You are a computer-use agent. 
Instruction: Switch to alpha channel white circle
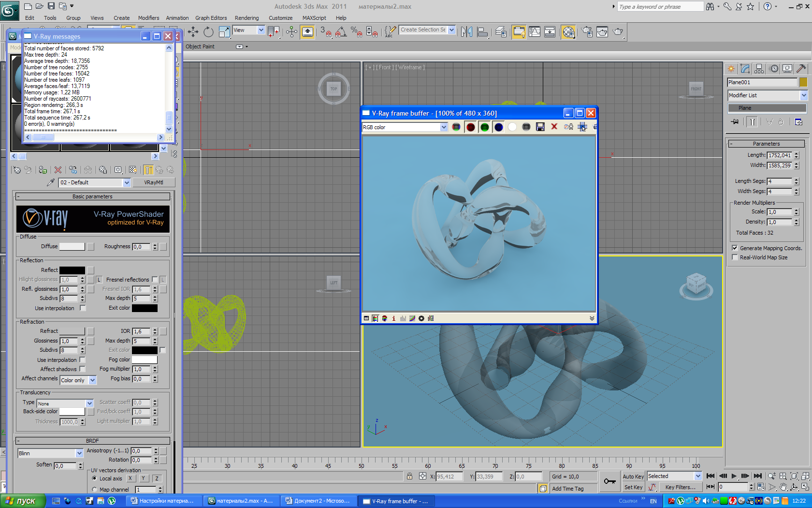point(512,127)
